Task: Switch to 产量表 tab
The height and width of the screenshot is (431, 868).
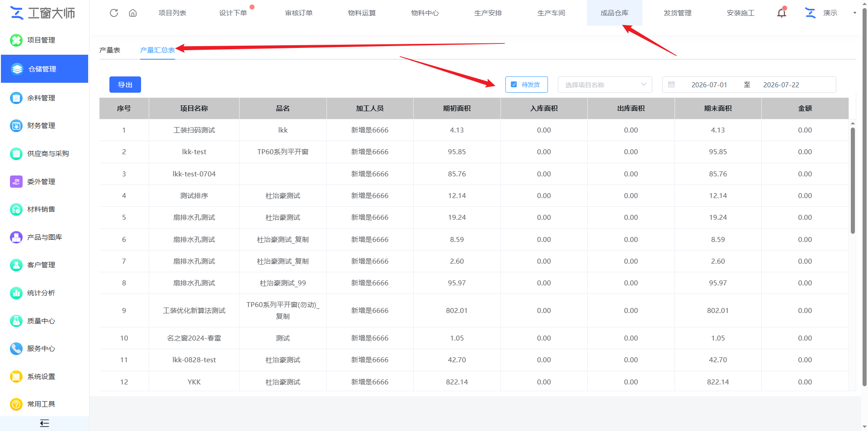Action: point(110,50)
